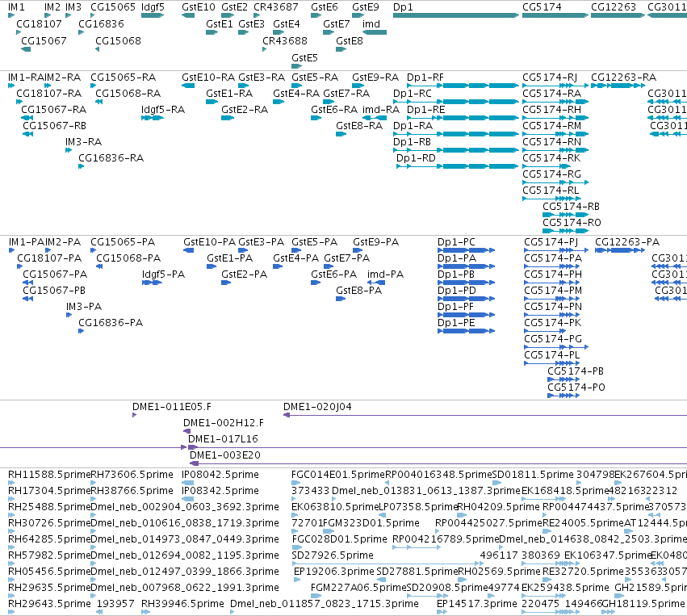This screenshot has height=616, width=687.
Task: Select the Dp1 gene bar in the top track
Action: 456,15
